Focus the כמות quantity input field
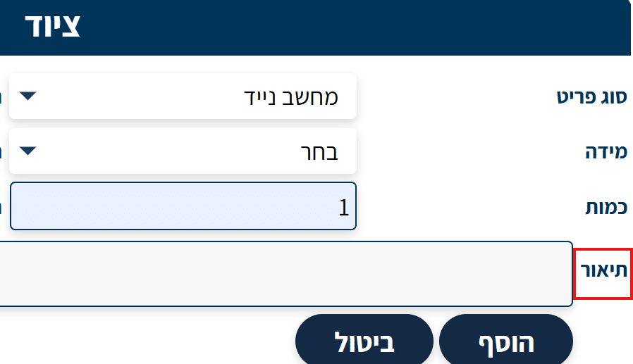 (182, 206)
